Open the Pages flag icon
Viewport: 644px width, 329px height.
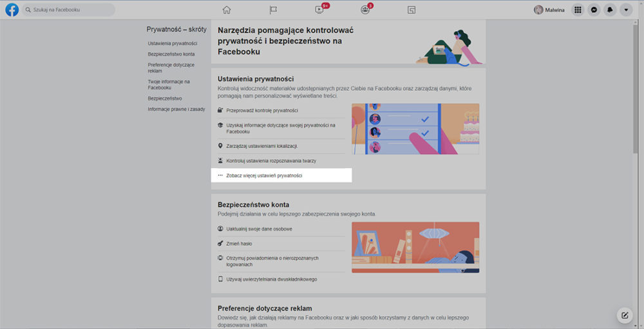tap(273, 10)
